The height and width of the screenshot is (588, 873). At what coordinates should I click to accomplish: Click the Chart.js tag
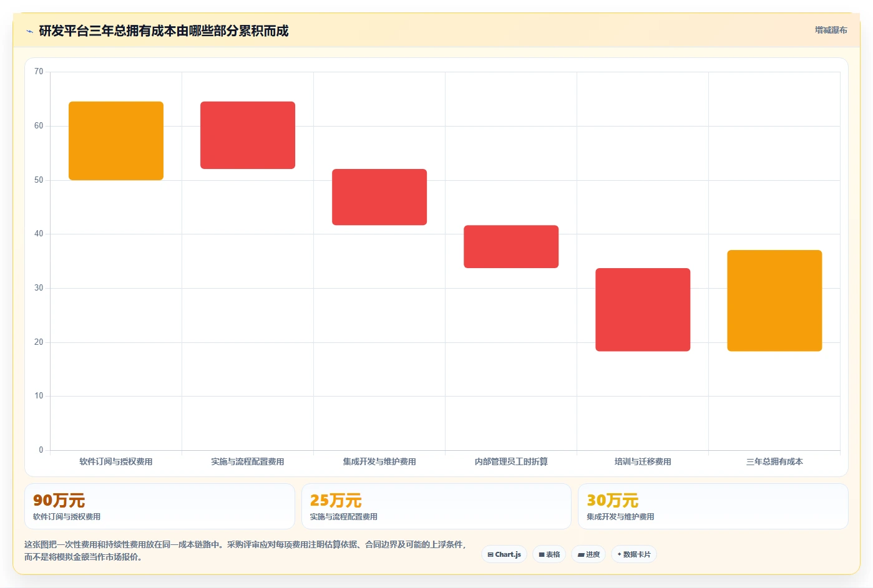504,554
